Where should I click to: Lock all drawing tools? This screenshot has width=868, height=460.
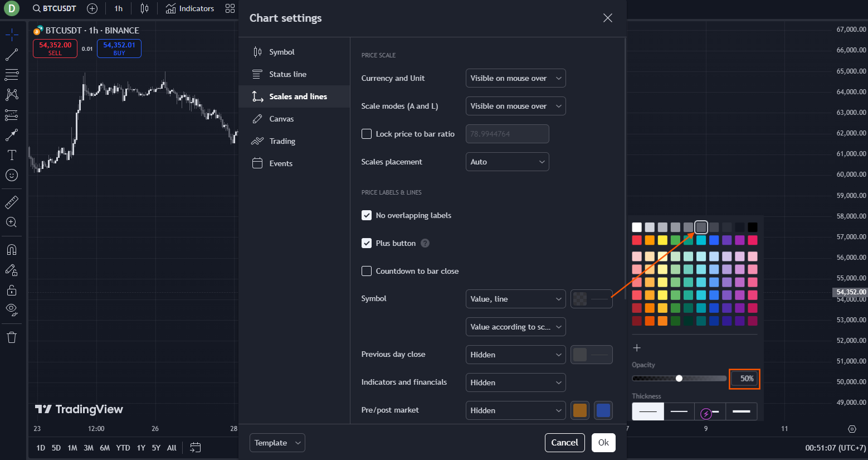point(12,290)
